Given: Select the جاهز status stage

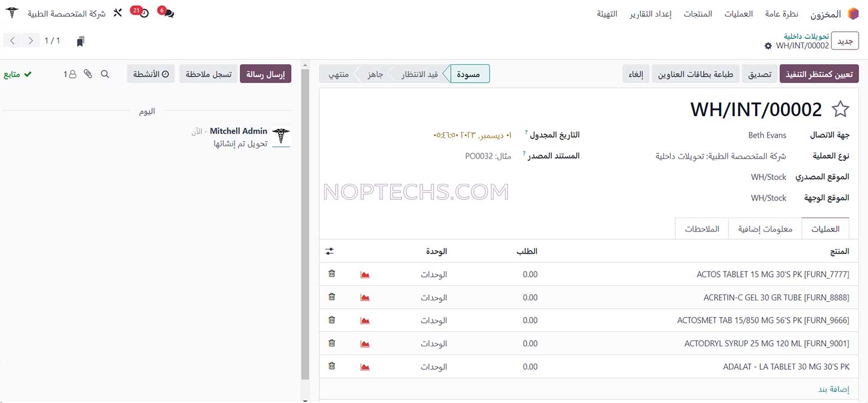Looking at the screenshot, I should 375,74.
